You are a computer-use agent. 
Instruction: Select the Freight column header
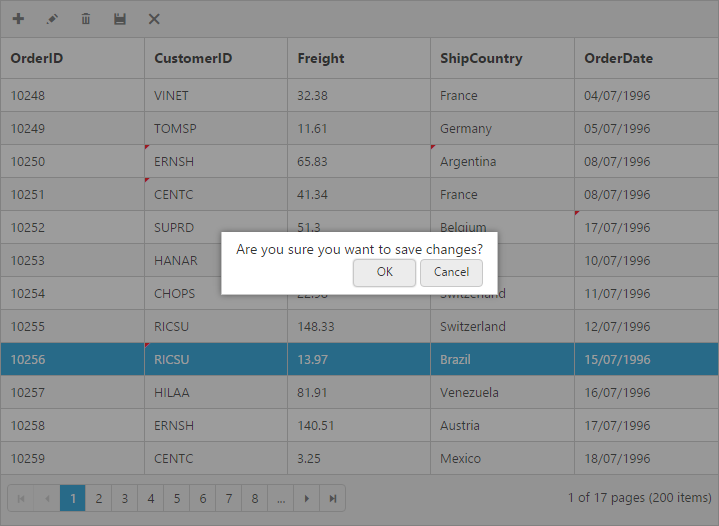point(321,58)
